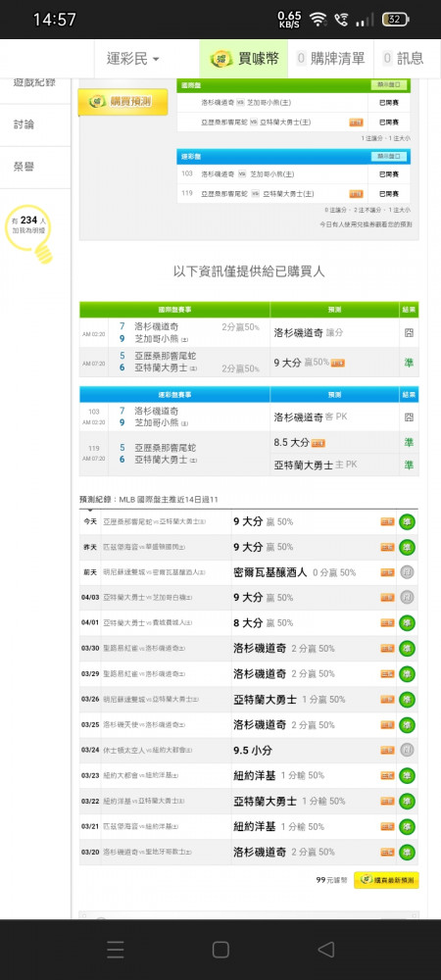This screenshot has width=441, height=980.
Task: Open the 購牌清單 cart list
Action: (x=330, y=59)
